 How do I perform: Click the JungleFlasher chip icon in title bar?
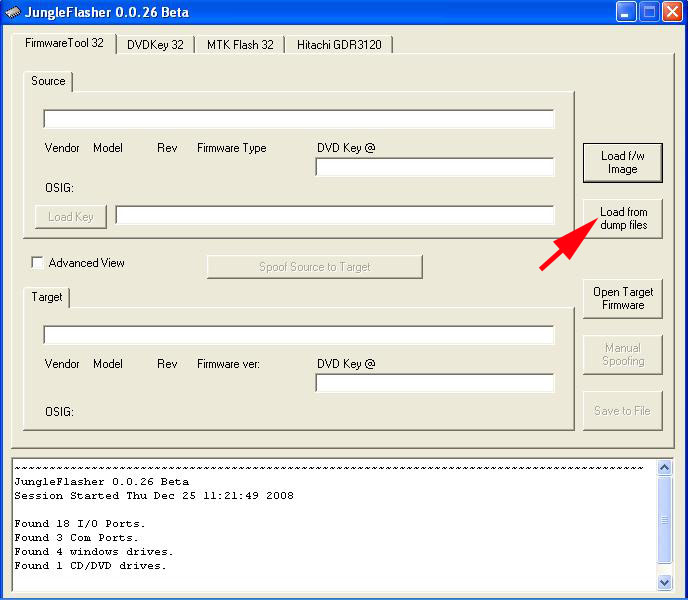[12, 12]
